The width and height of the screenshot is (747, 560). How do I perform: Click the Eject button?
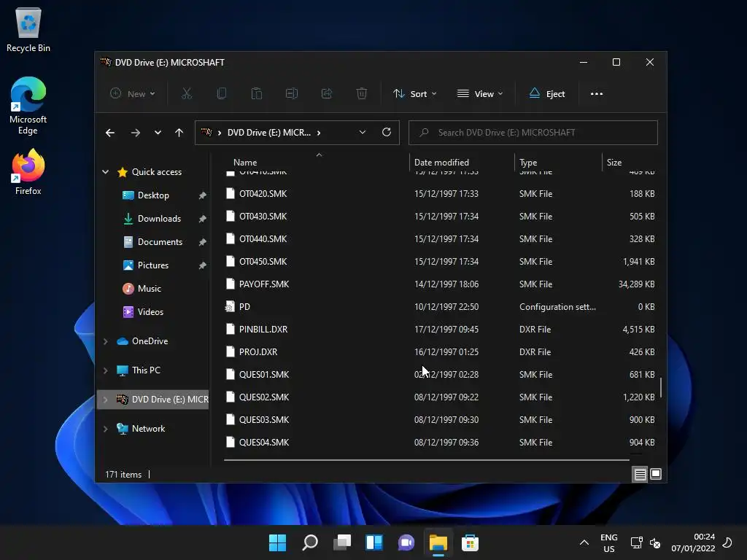coord(547,94)
